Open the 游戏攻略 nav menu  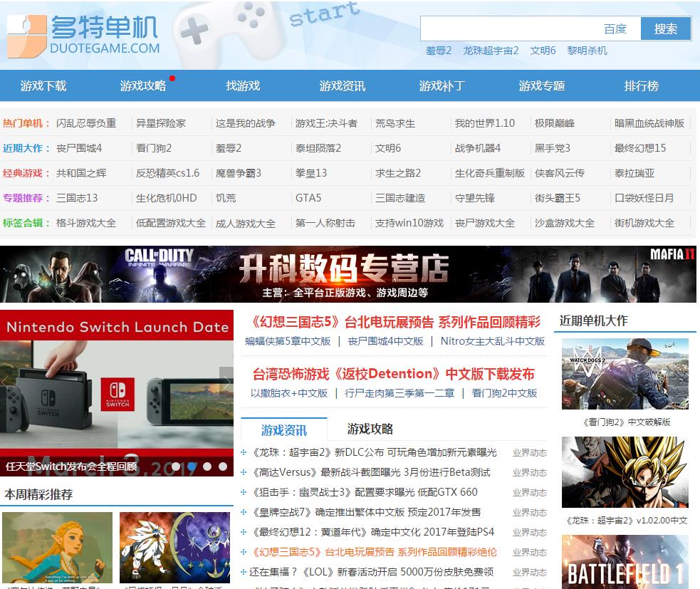coord(143,85)
